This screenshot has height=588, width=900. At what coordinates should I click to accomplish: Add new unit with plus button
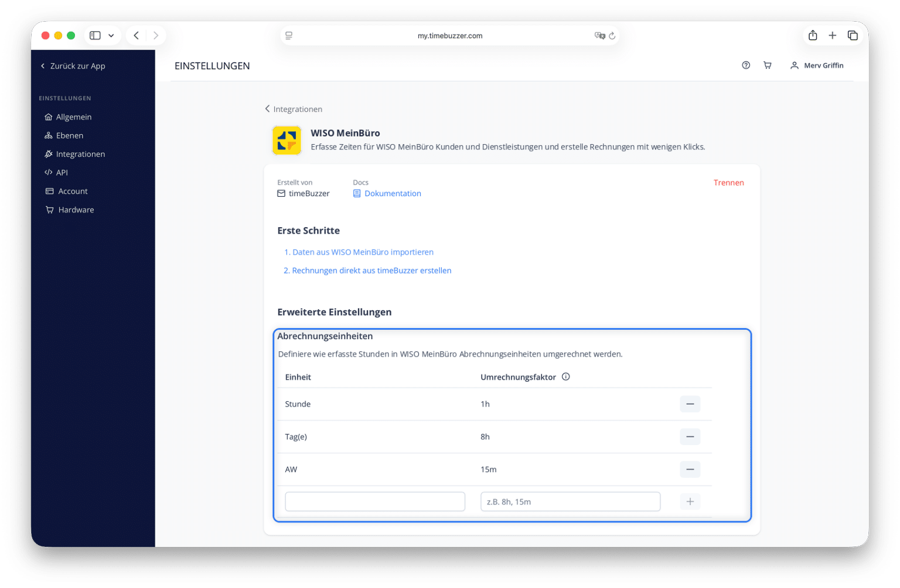690,502
